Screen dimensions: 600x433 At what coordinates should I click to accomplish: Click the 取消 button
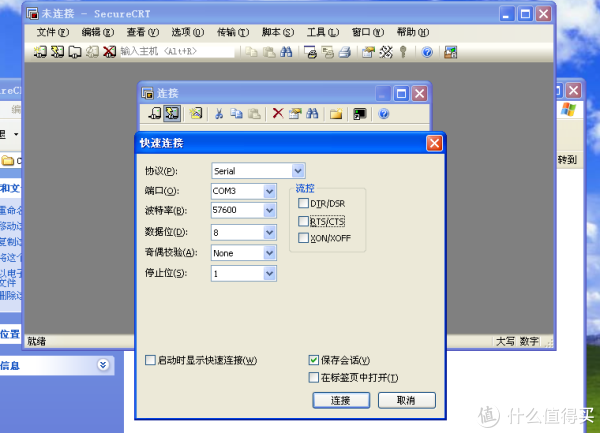[x=405, y=400]
